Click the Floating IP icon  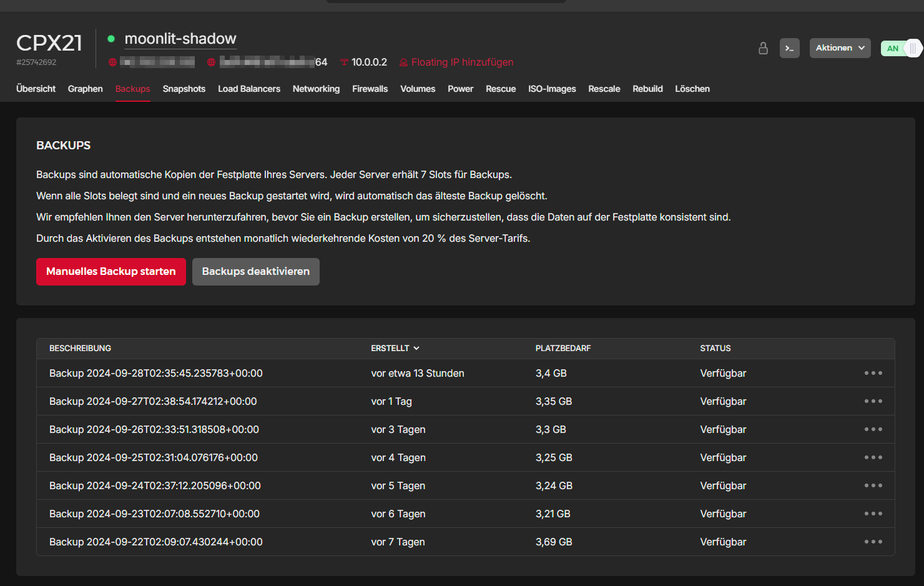[x=403, y=62]
